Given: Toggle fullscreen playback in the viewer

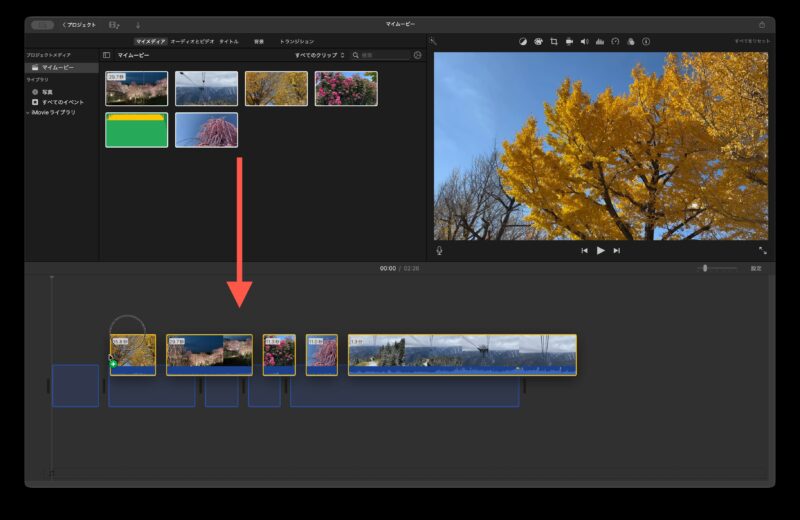Looking at the screenshot, I should 762,250.
